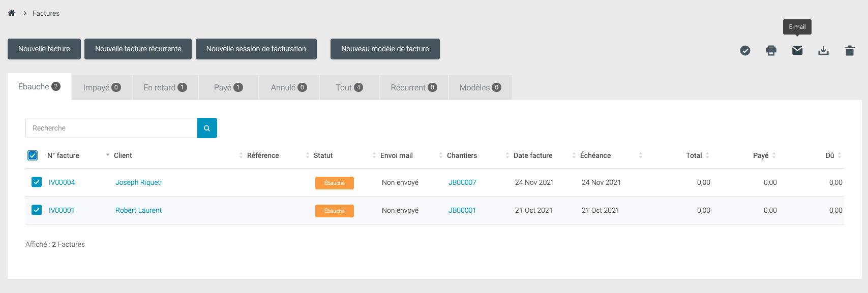The height and width of the screenshot is (293, 868).
Task: Click the validate checkmark circle icon
Action: pos(745,50)
